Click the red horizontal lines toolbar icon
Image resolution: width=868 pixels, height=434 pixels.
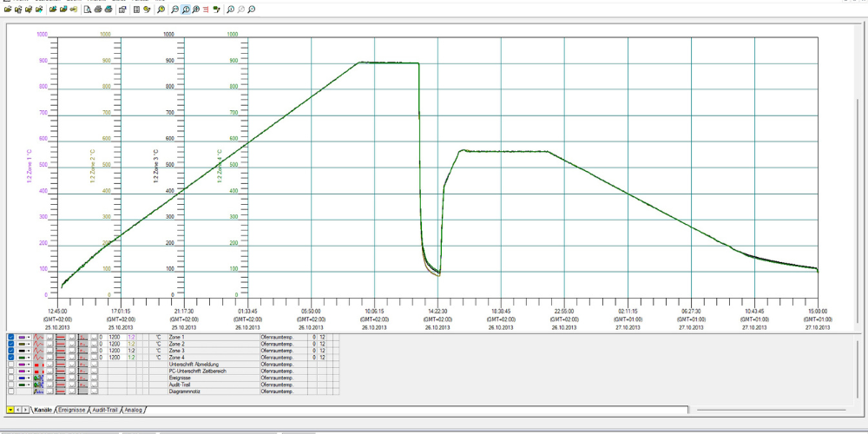[205, 10]
